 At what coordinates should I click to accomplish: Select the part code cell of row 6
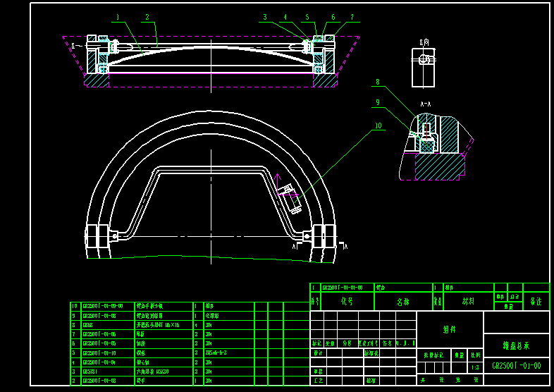tap(108, 343)
